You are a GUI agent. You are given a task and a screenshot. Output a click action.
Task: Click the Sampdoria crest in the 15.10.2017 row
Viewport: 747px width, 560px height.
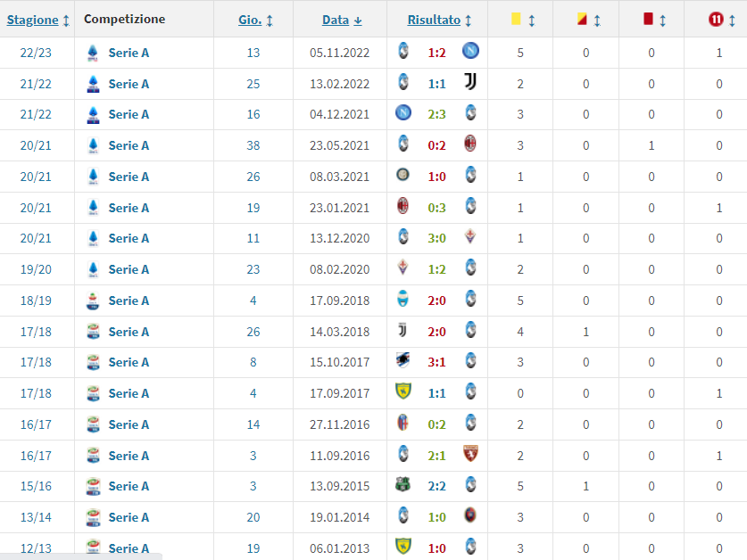coord(403,362)
